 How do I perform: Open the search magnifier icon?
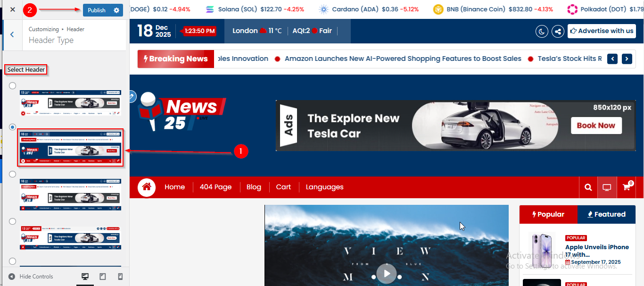pos(588,187)
